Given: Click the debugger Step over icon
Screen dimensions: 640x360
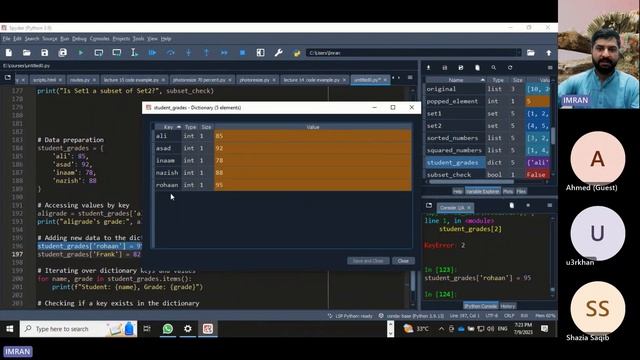Looking at the screenshot, I should point(171,53).
